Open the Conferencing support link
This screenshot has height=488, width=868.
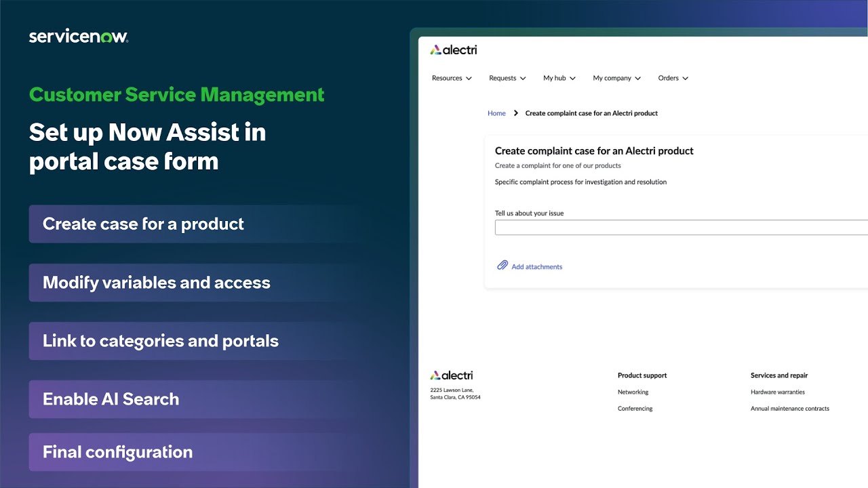pos(635,408)
